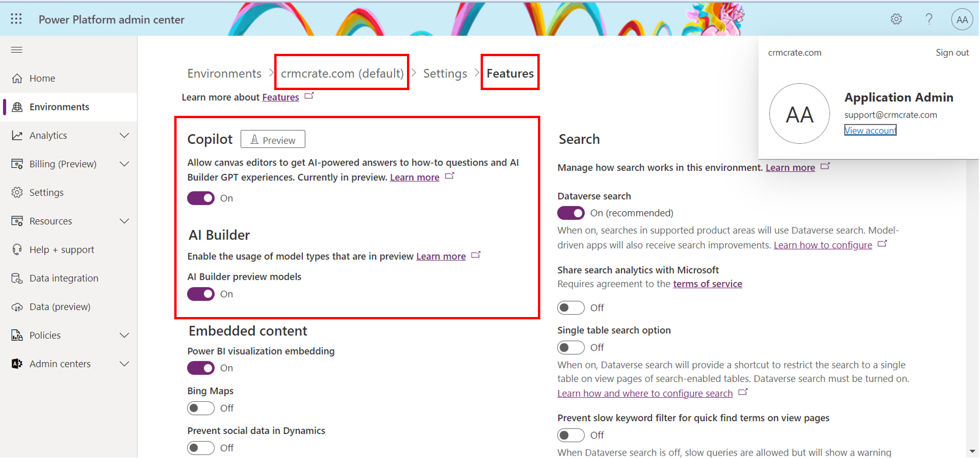Open the app launcher waffle icon

tap(16, 19)
